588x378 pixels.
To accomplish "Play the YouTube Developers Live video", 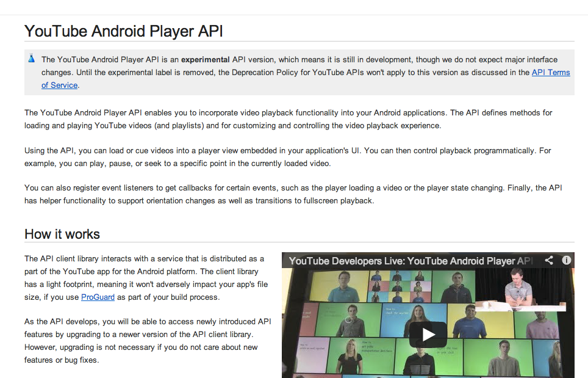I will [x=428, y=334].
